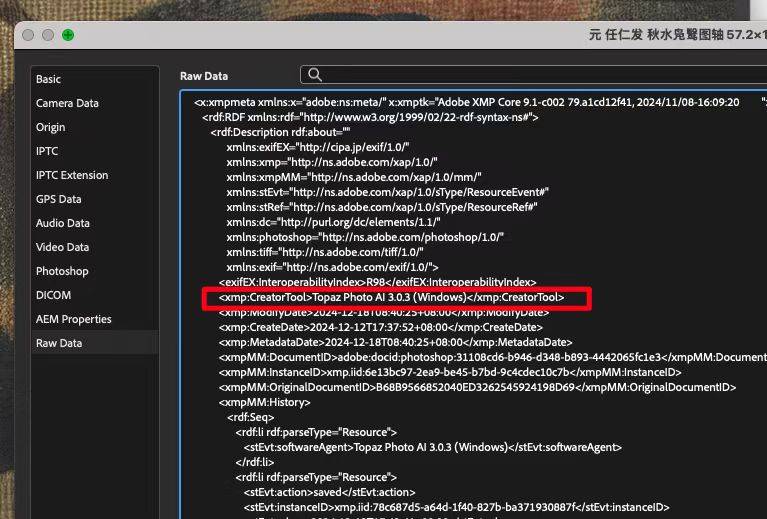Screen dimensions: 767x519
Task: Select the Origin category
Action: click(51, 127)
